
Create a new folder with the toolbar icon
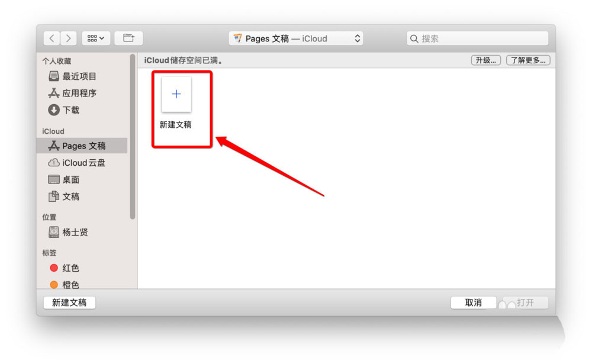[128, 38]
